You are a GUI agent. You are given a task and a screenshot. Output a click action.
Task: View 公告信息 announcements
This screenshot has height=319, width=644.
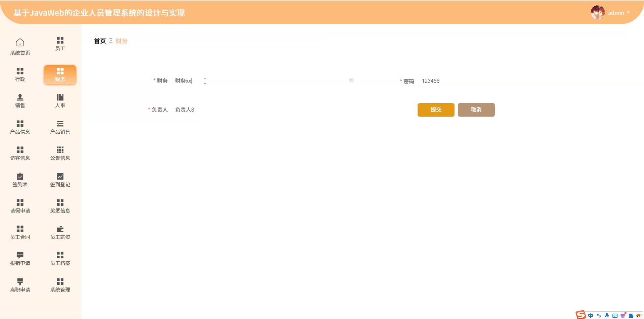tap(60, 153)
